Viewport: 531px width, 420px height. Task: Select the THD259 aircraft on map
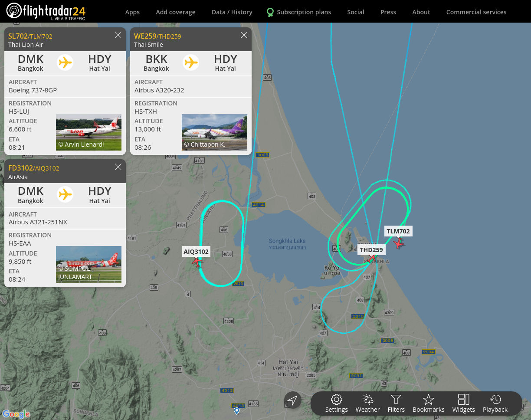point(371,259)
